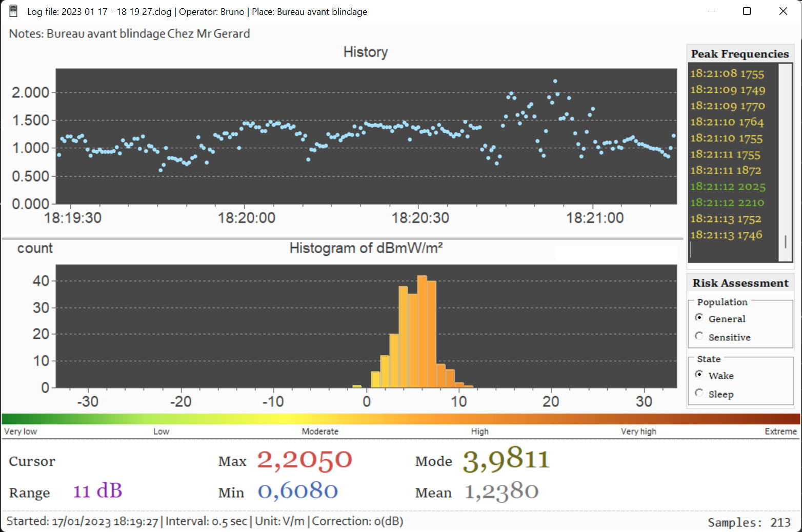Select peak entry 18:21:10 1764
The height and width of the screenshot is (532, 802).
[x=727, y=122]
